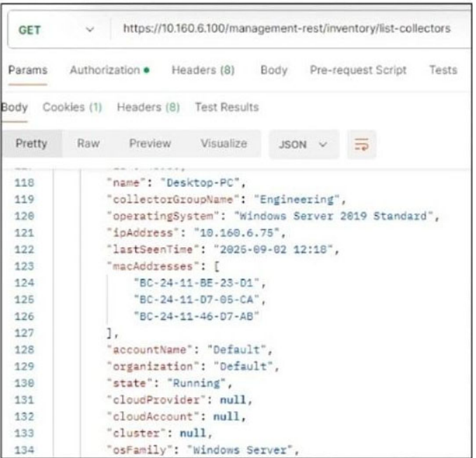Switch to Raw view

[88, 144]
